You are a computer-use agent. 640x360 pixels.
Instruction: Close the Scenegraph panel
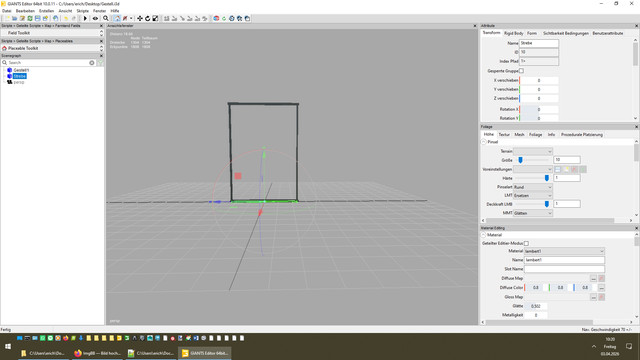pos(101,56)
